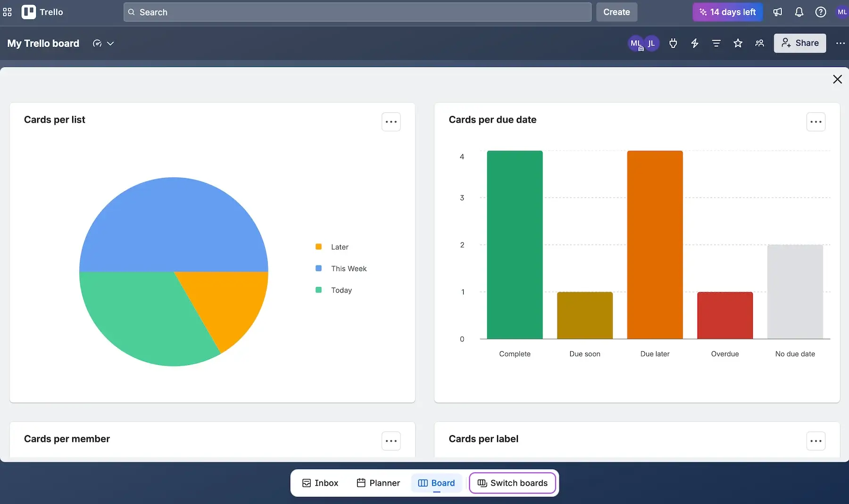Image resolution: width=849 pixels, height=504 pixels.
Task: Click the No due date axis label
Action: coord(795,354)
